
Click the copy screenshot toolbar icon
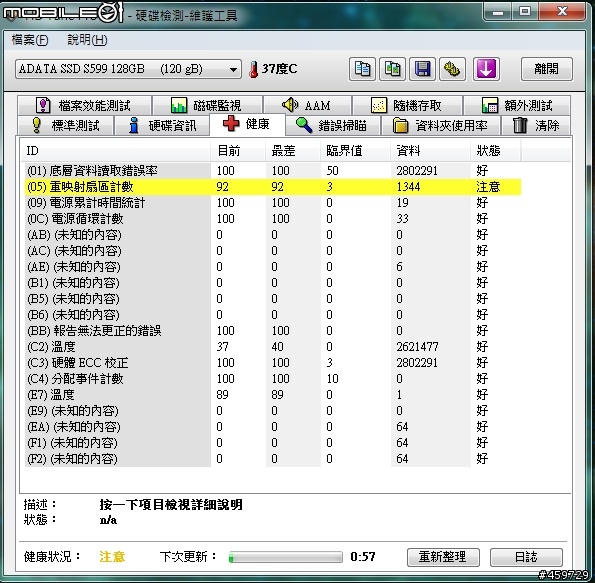392,69
